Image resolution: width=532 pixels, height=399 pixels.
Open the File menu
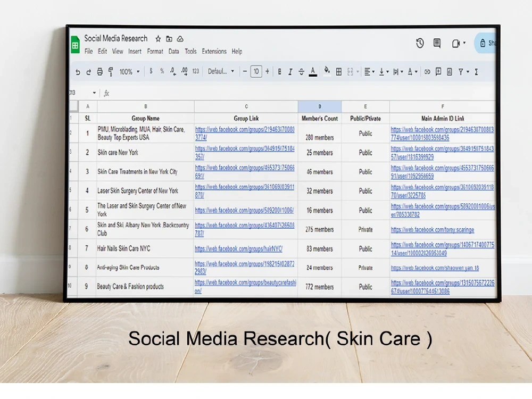pyautogui.click(x=88, y=51)
